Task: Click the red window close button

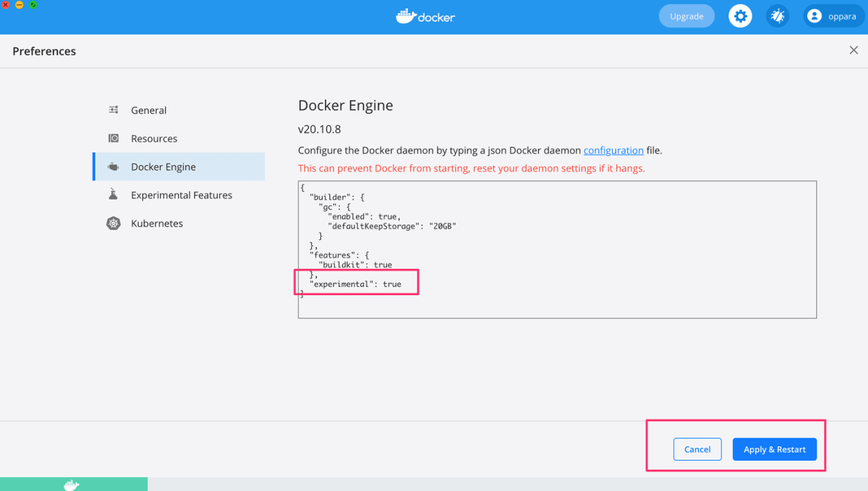Action: coord(5,4)
